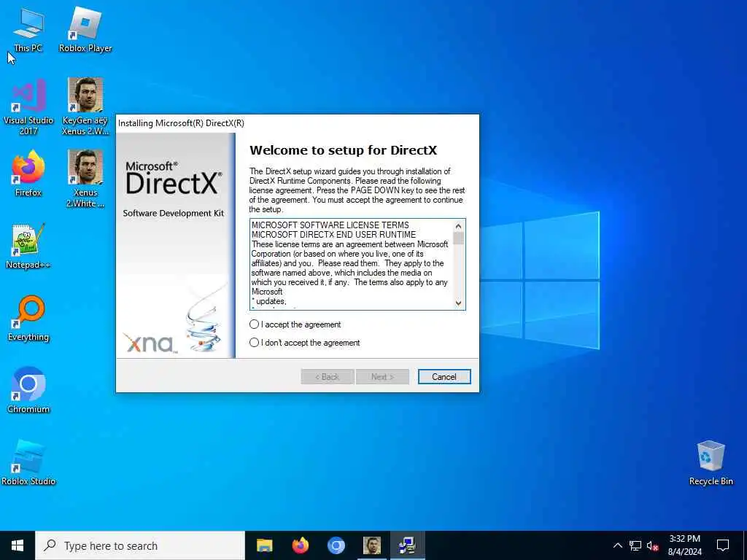Open the Windows Start menu
The width and height of the screenshot is (747, 560).
(x=18, y=545)
